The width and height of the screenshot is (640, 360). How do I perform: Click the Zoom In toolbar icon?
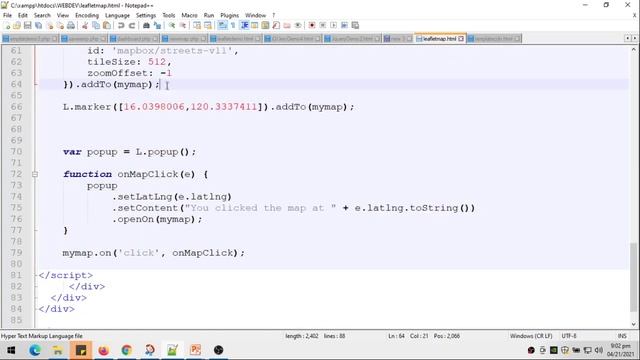172,25
